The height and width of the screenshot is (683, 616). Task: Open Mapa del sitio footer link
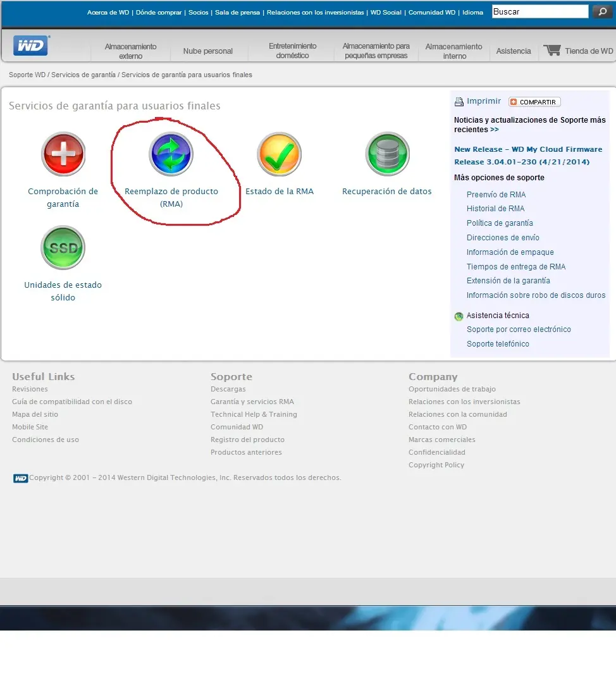coord(35,414)
